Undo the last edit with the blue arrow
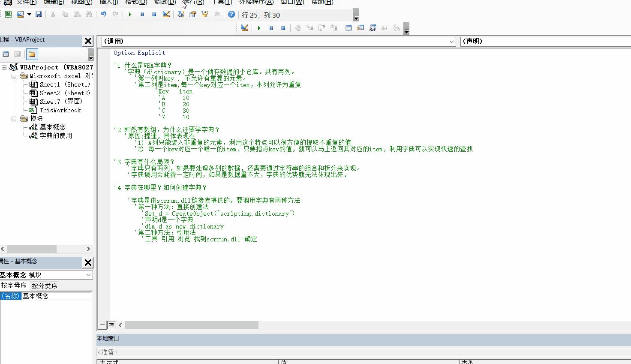Viewport: 631px width, 364px height. (x=103, y=15)
